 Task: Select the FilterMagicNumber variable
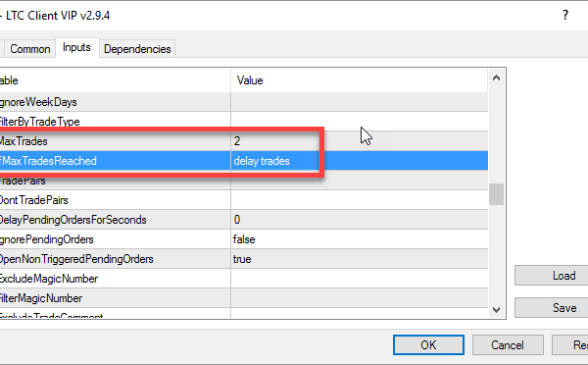point(41,298)
